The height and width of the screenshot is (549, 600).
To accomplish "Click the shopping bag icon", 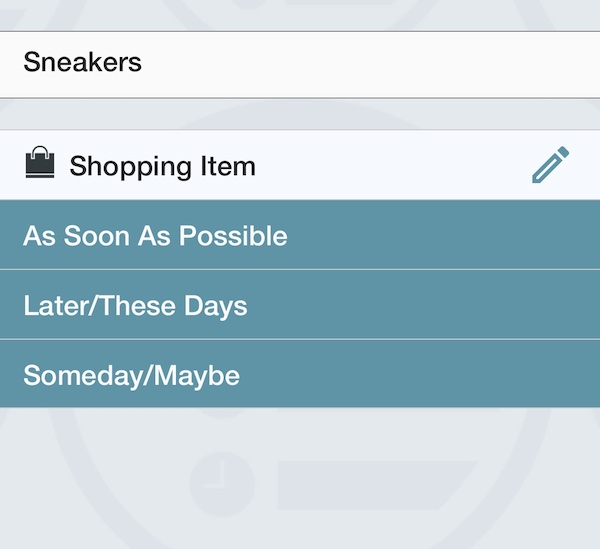I will pos(40,162).
